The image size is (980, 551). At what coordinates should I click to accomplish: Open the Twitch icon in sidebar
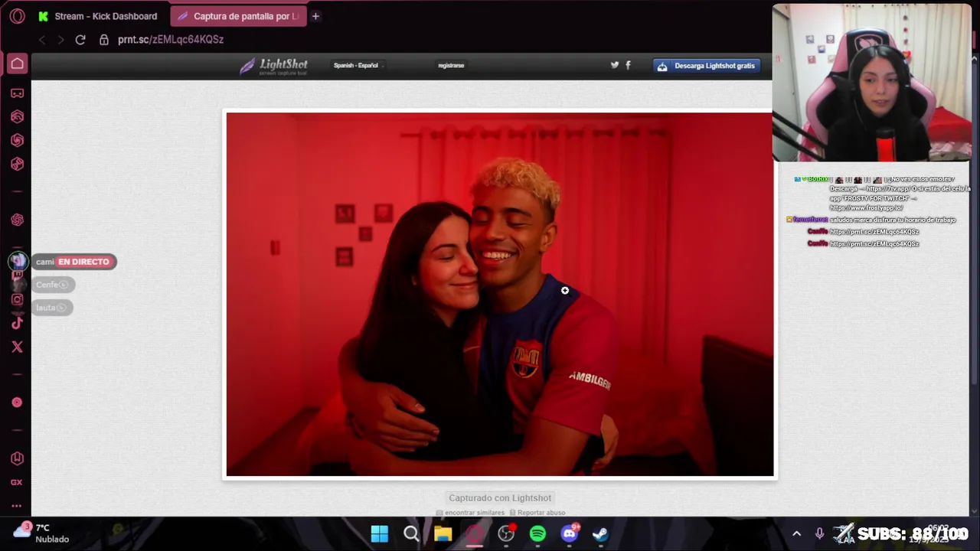coord(17,275)
